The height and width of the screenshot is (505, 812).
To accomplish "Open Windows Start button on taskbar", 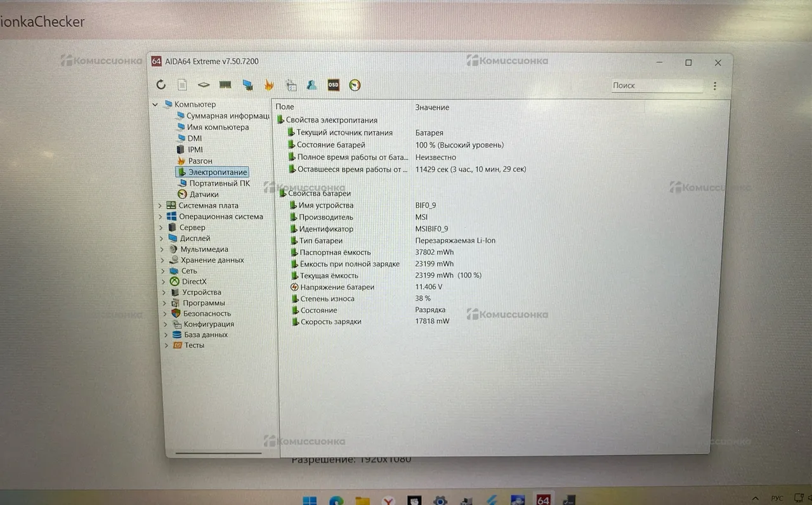I will [x=310, y=500].
